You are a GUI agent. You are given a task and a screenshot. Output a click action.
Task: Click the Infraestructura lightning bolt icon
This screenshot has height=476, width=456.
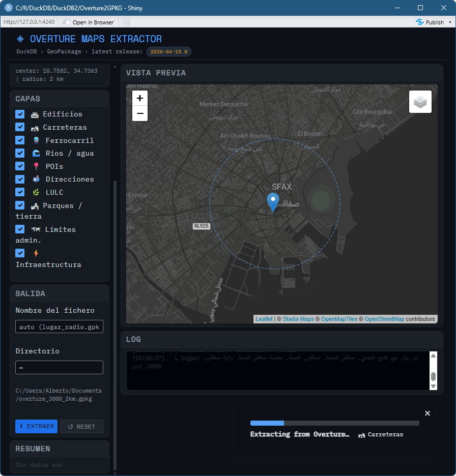pyautogui.click(x=36, y=253)
